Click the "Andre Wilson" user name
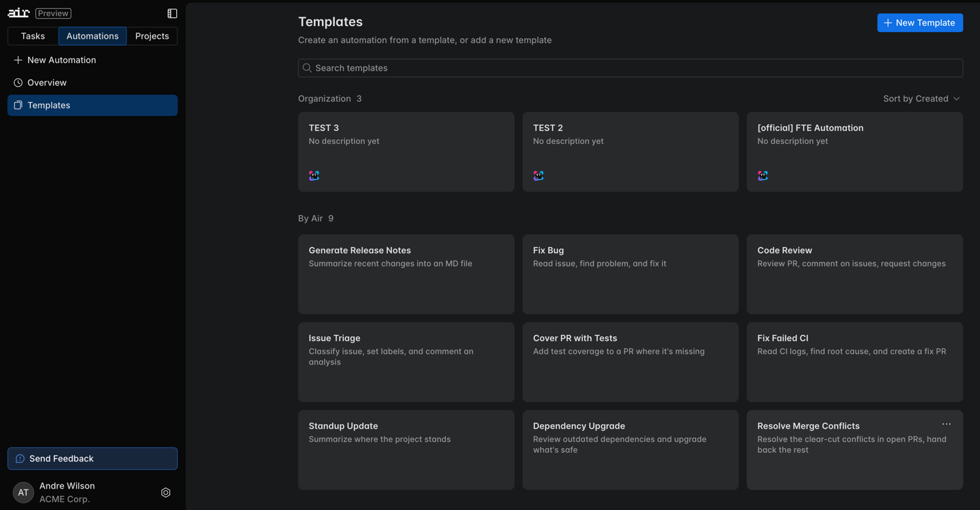 (x=67, y=486)
